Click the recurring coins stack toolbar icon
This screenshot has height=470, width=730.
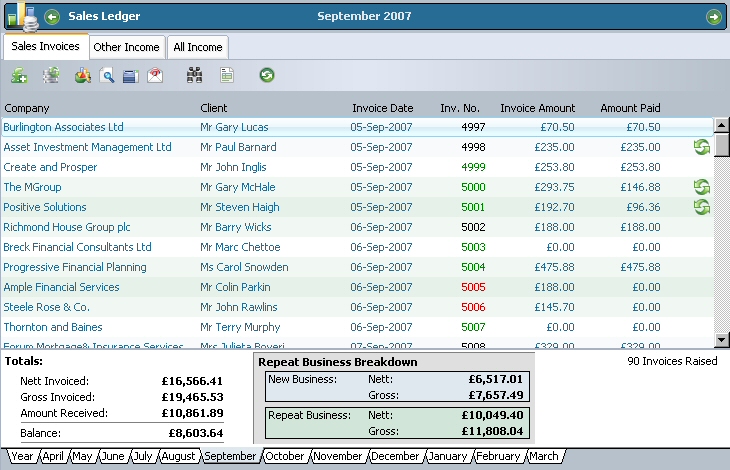pos(51,75)
